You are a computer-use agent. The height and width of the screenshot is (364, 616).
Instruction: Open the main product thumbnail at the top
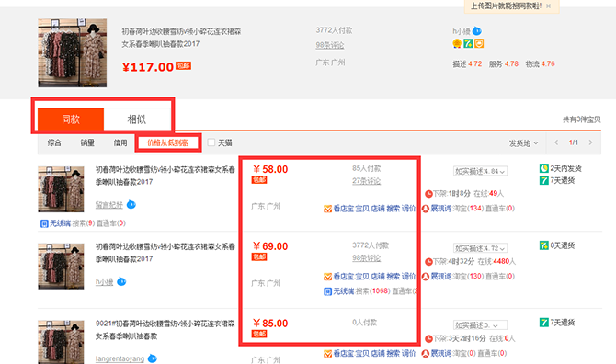[x=73, y=53]
